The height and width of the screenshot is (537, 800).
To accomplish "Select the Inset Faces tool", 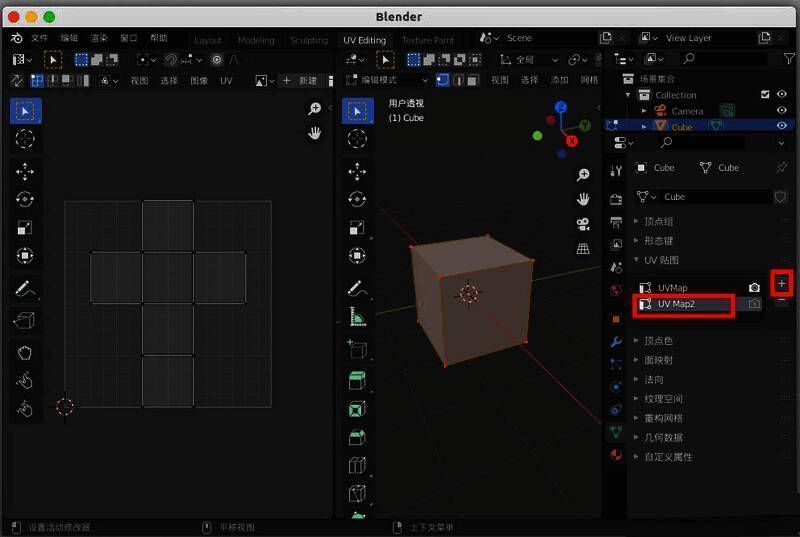I will coord(357,409).
